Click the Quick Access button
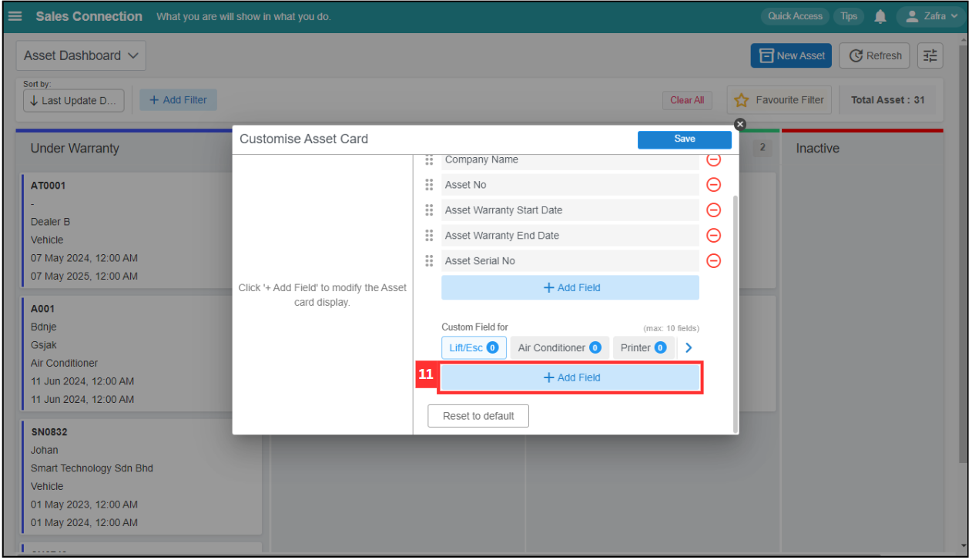Screen dimensions: 972x560 tap(795, 16)
